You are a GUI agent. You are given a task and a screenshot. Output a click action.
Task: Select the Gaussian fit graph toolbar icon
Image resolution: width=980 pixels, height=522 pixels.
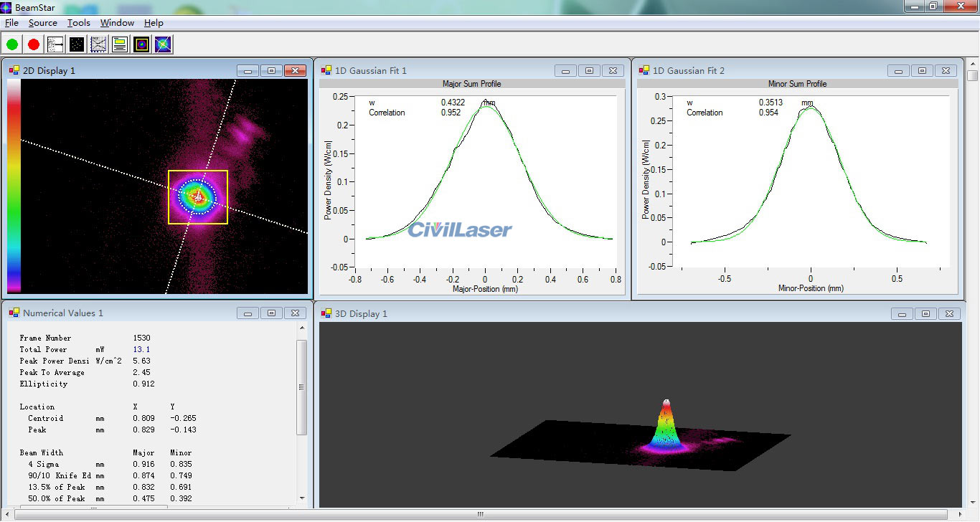(x=98, y=44)
